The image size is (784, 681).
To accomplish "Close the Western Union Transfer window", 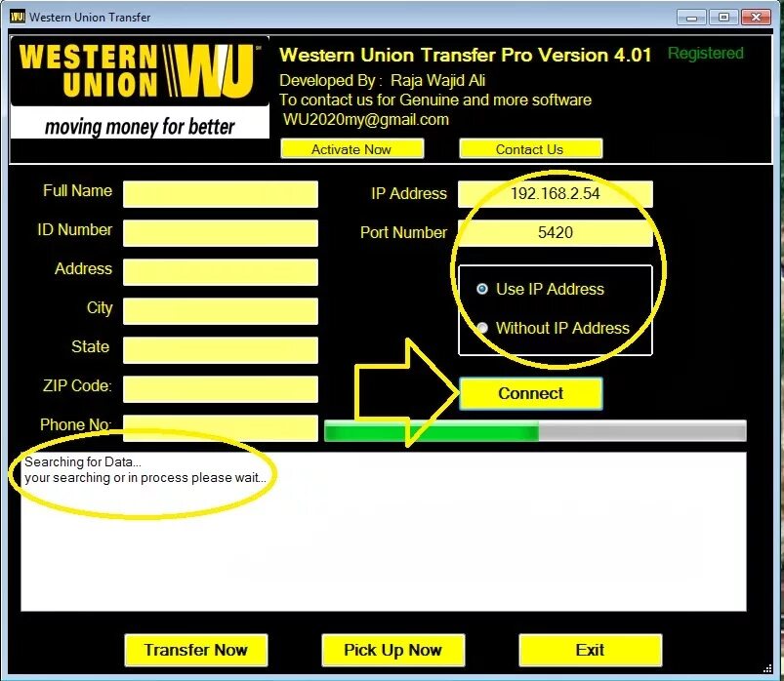I will [x=756, y=18].
